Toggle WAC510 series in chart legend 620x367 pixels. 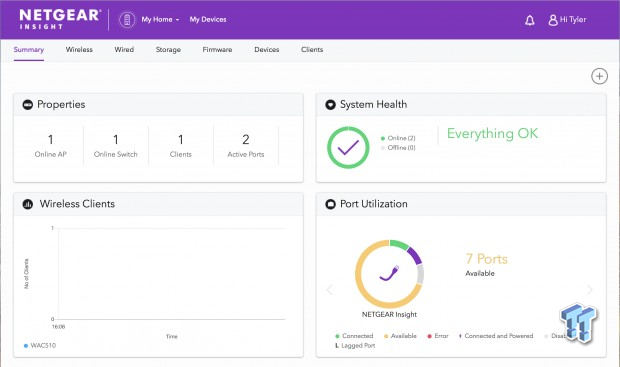click(x=40, y=346)
